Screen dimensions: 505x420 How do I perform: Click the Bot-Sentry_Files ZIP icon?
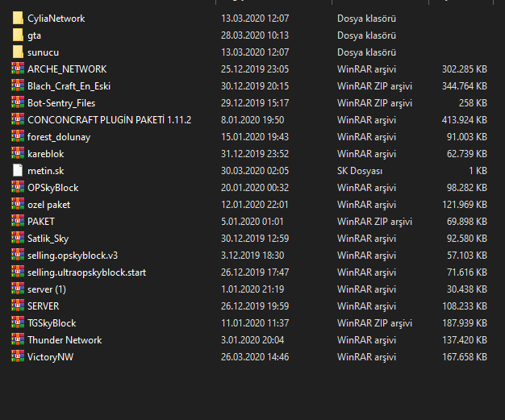18,102
